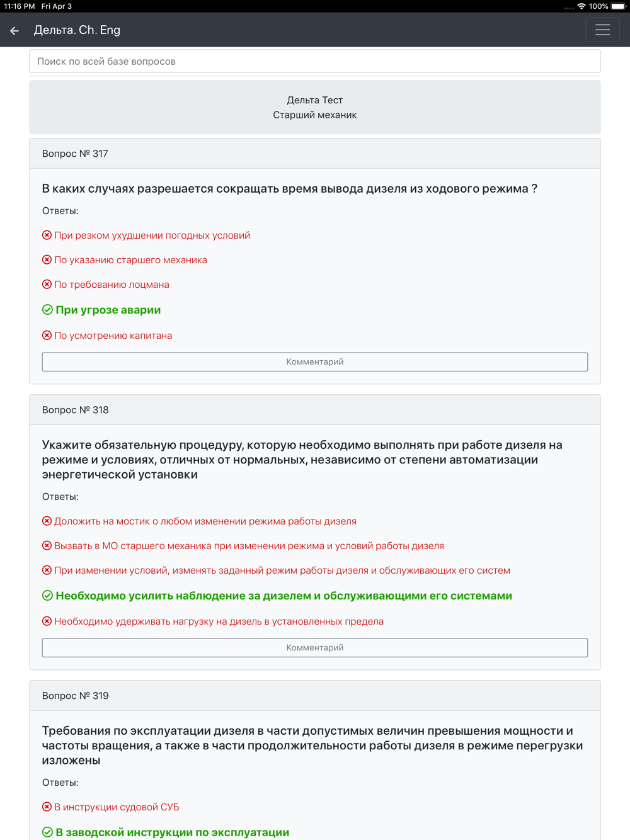
Task: Focus the Поиск по всей базе вопросов field
Action: coord(315,62)
